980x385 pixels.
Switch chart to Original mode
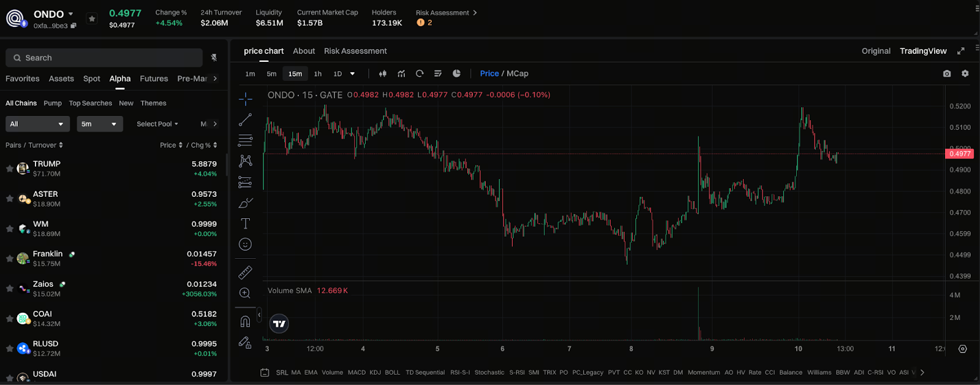(x=876, y=51)
